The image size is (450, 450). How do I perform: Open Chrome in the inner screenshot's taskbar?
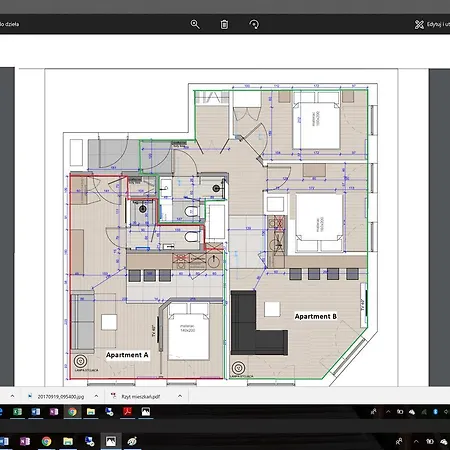[72, 412]
